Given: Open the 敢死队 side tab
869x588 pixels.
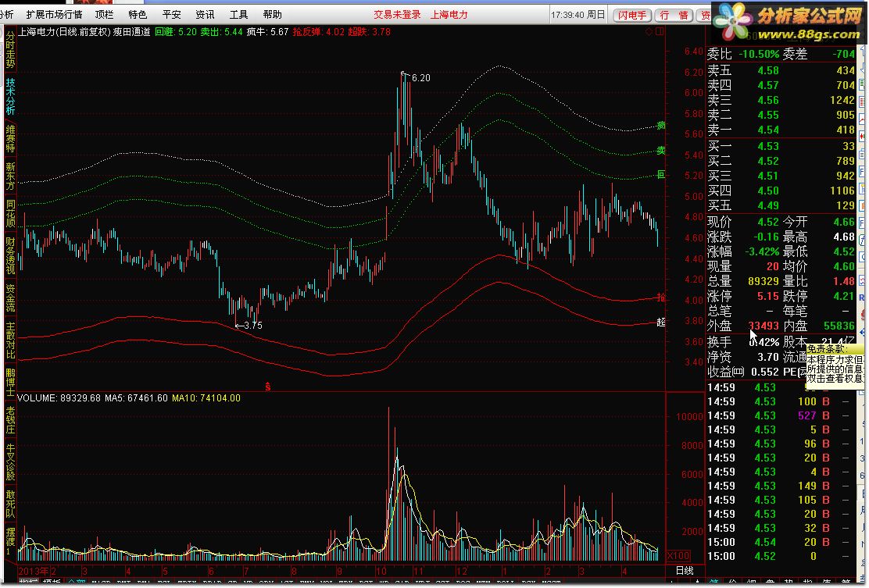Looking at the screenshot, I should [x=10, y=504].
